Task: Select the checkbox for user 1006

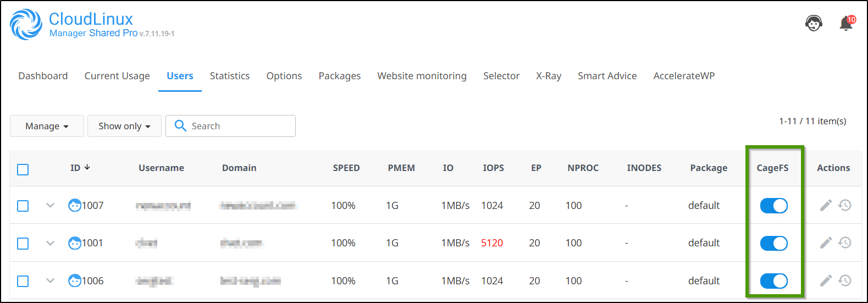Action: click(x=23, y=281)
